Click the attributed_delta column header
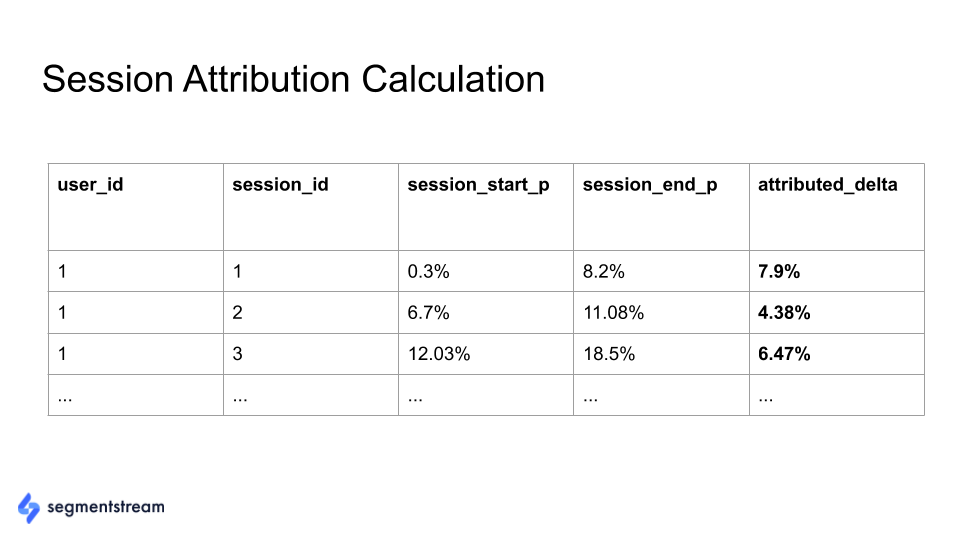Viewport: 960px width, 540px height. coord(828,184)
